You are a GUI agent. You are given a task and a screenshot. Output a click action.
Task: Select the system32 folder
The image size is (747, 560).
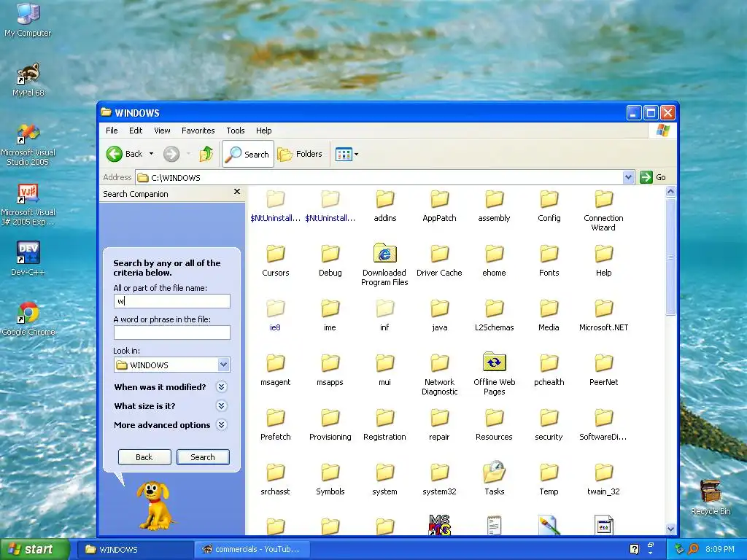tap(439, 479)
